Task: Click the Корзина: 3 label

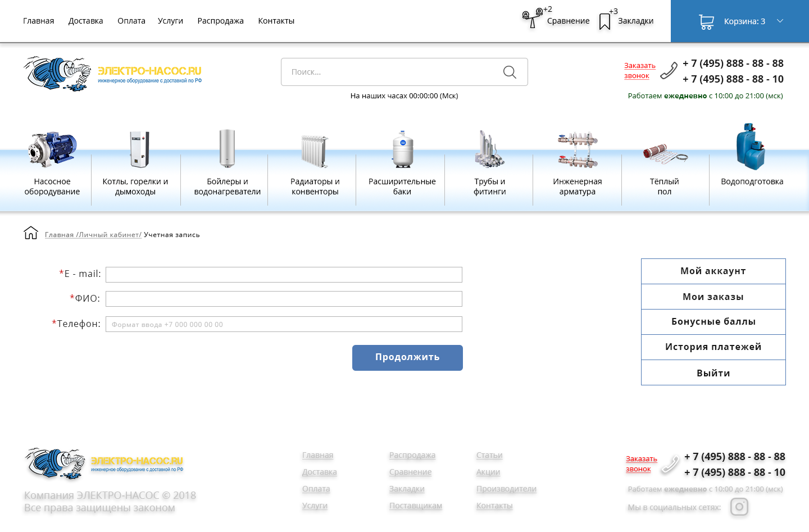Action: [x=745, y=21]
